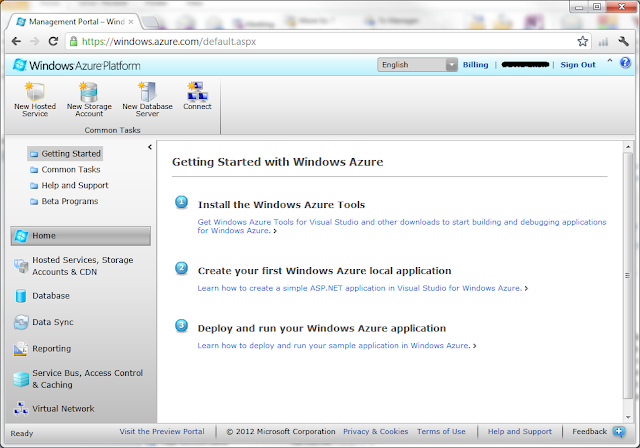
Task: Click the browser Back arrow
Action: click(16, 41)
